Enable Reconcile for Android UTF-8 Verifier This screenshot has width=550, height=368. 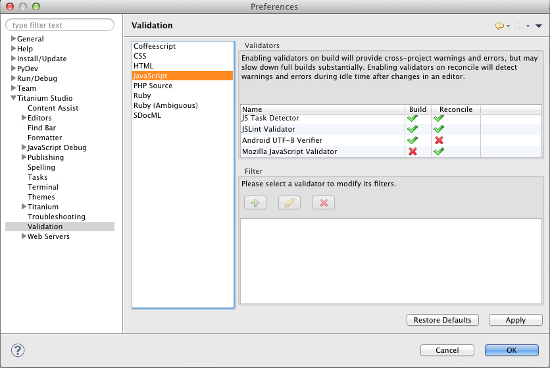[439, 140]
